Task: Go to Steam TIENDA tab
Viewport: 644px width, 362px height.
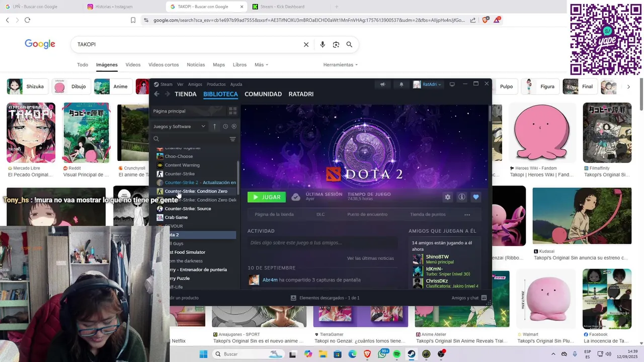Action: click(x=186, y=94)
